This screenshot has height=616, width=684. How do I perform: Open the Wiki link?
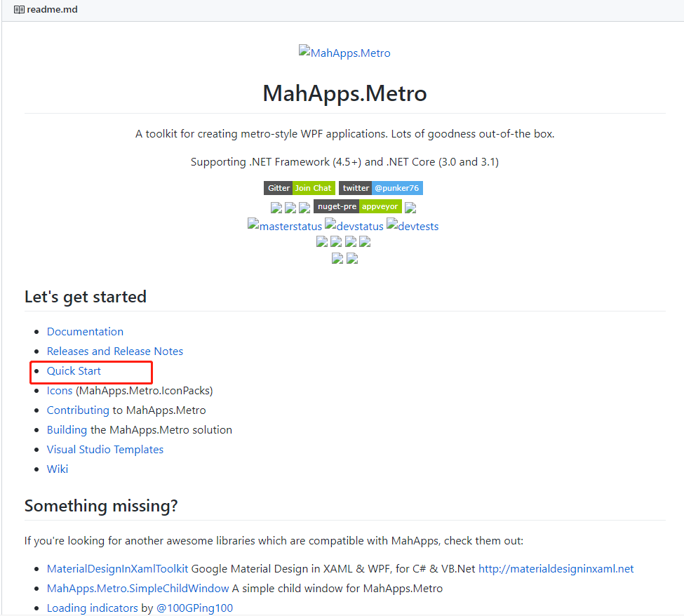click(x=58, y=469)
